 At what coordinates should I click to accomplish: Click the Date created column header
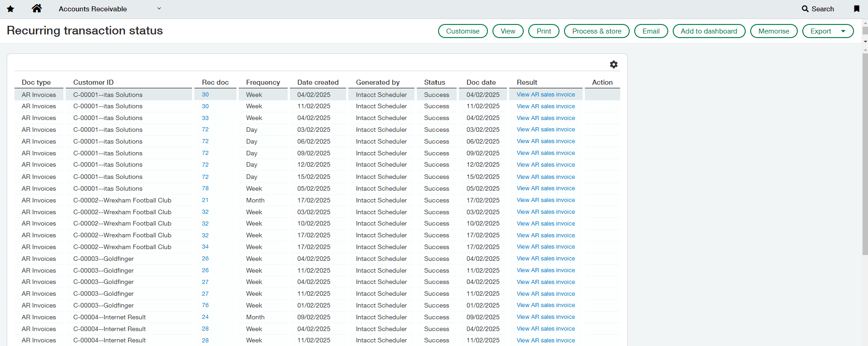(x=318, y=82)
